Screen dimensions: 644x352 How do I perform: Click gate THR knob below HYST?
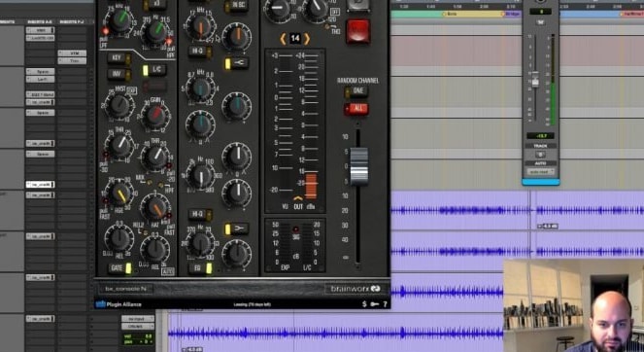click(119, 145)
